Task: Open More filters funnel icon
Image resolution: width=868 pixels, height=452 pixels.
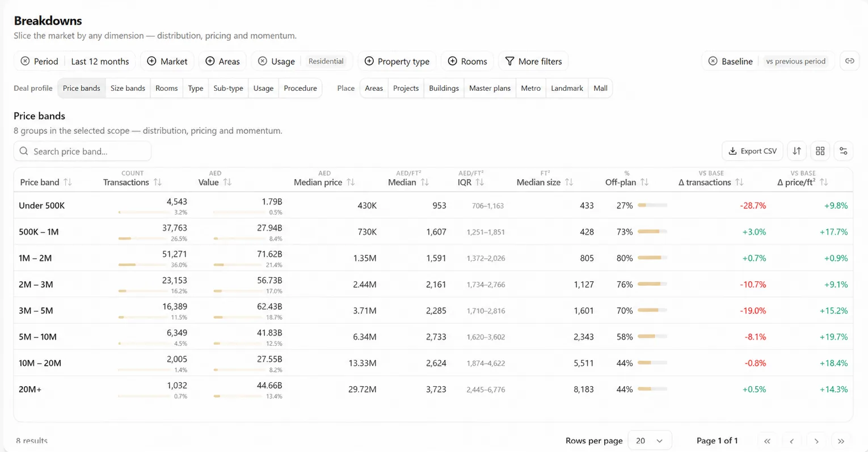Action: click(509, 61)
